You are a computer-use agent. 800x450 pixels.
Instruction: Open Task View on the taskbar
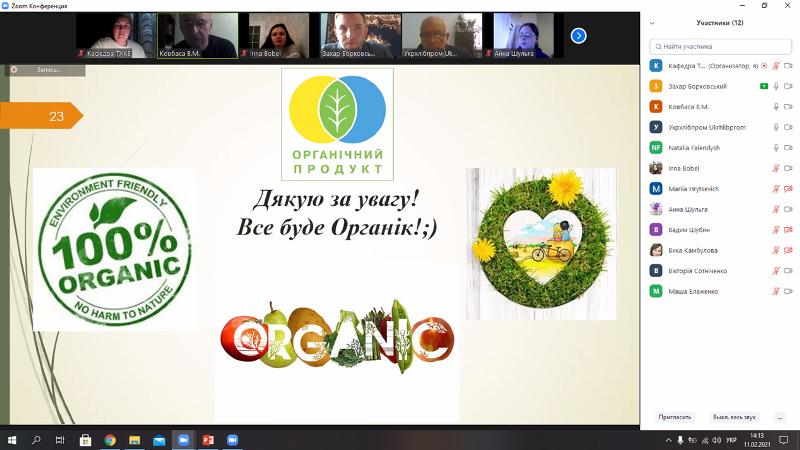tap(60, 440)
